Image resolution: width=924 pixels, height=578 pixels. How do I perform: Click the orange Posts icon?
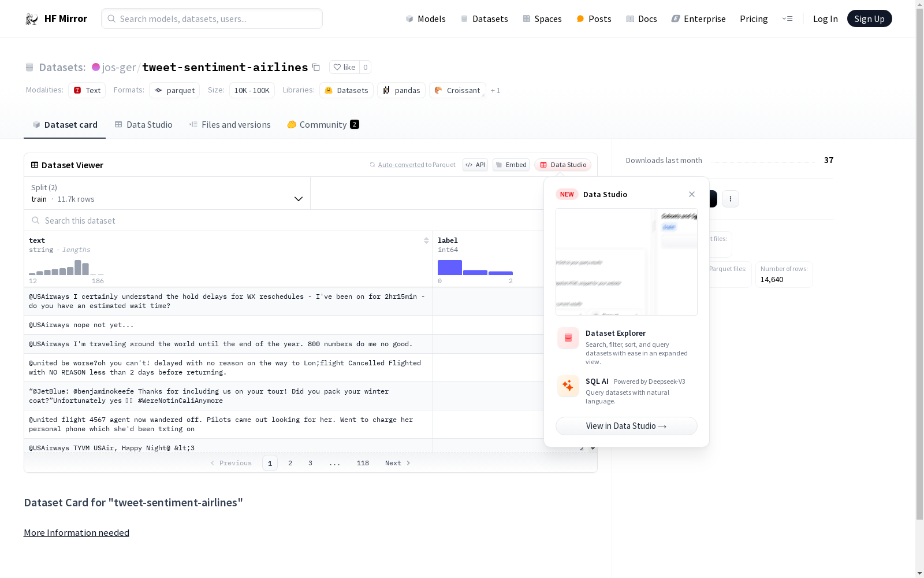point(580,19)
